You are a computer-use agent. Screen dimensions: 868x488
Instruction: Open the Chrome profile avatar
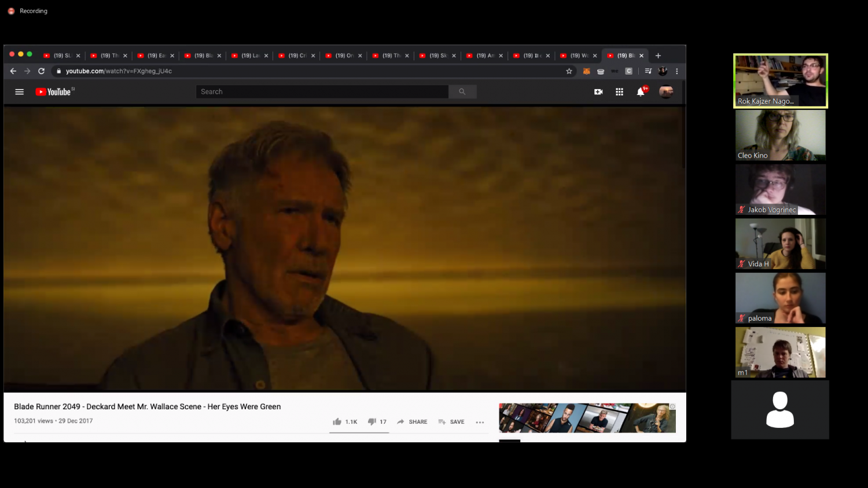663,71
